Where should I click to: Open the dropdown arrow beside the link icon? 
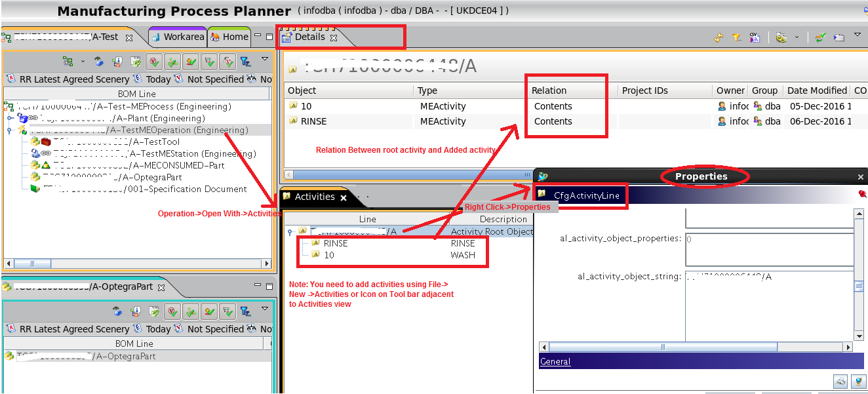click(797, 38)
